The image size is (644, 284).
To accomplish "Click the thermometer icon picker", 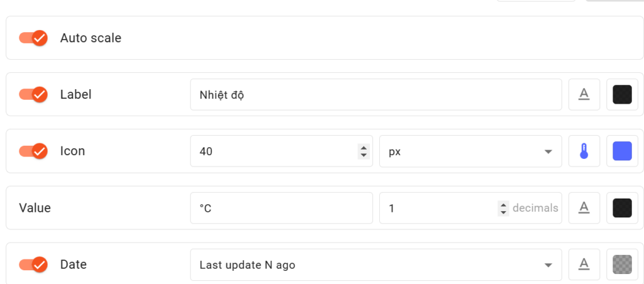I will (584, 151).
